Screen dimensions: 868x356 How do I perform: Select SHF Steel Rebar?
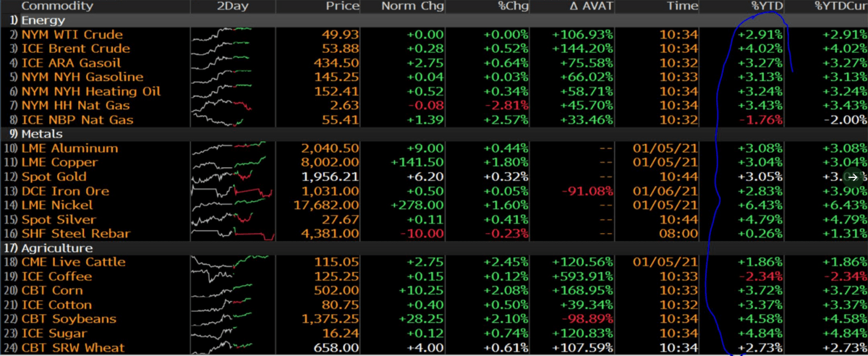pyautogui.click(x=76, y=233)
